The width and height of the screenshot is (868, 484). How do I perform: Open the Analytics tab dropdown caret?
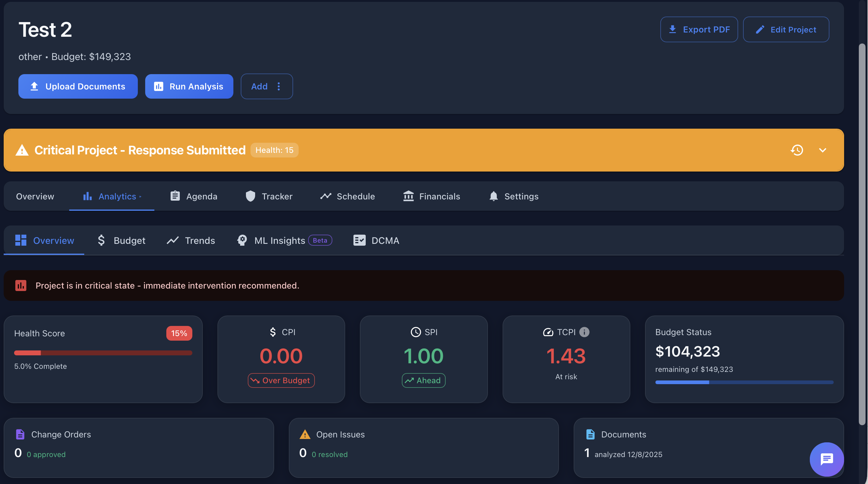(x=140, y=197)
